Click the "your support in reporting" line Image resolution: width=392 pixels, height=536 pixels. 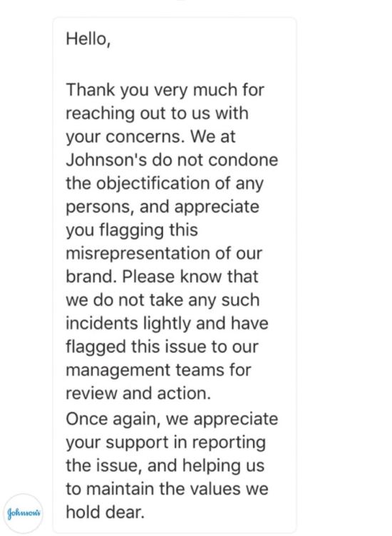(x=166, y=443)
